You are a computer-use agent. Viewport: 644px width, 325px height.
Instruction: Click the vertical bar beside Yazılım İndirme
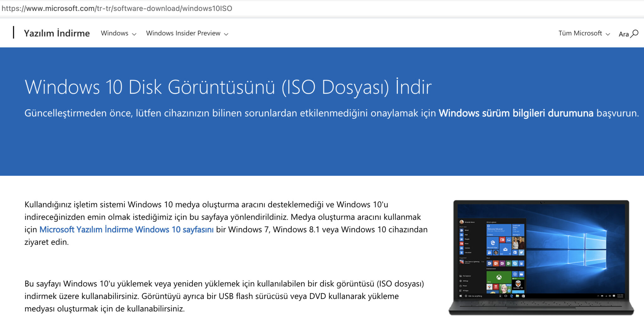(x=13, y=33)
